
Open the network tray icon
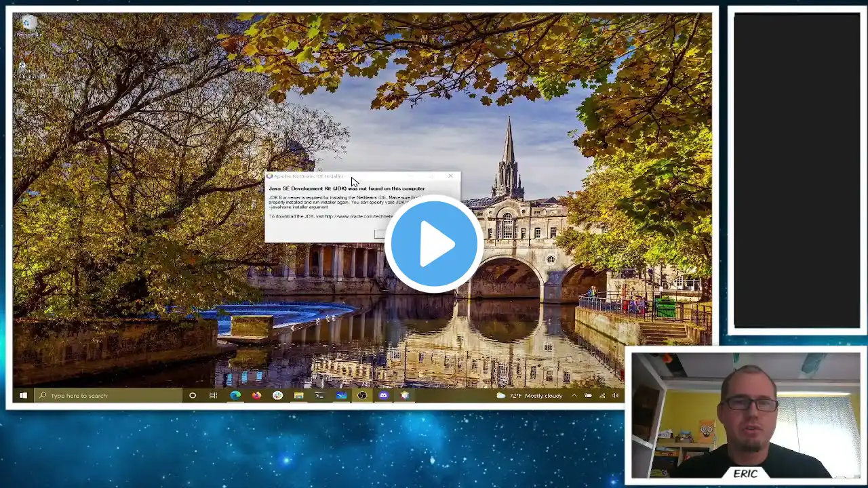point(601,395)
